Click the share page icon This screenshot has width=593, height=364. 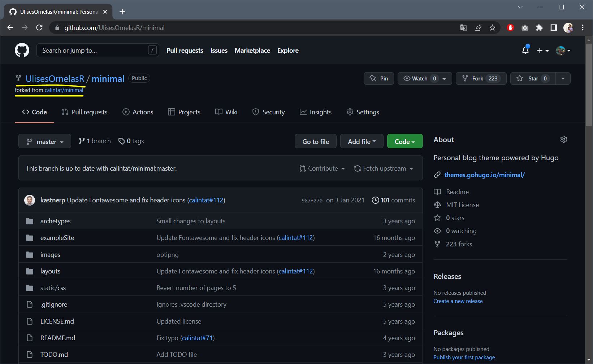point(478,28)
